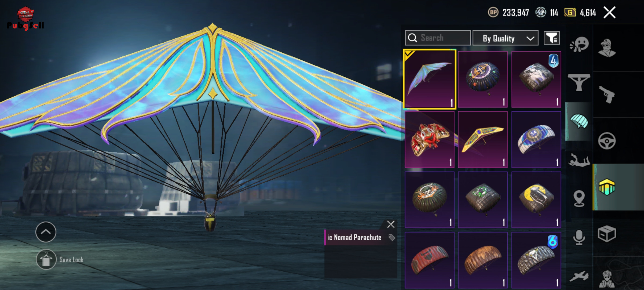Open the filter funnel options
The width and height of the screenshot is (644, 290).
tap(552, 38)
